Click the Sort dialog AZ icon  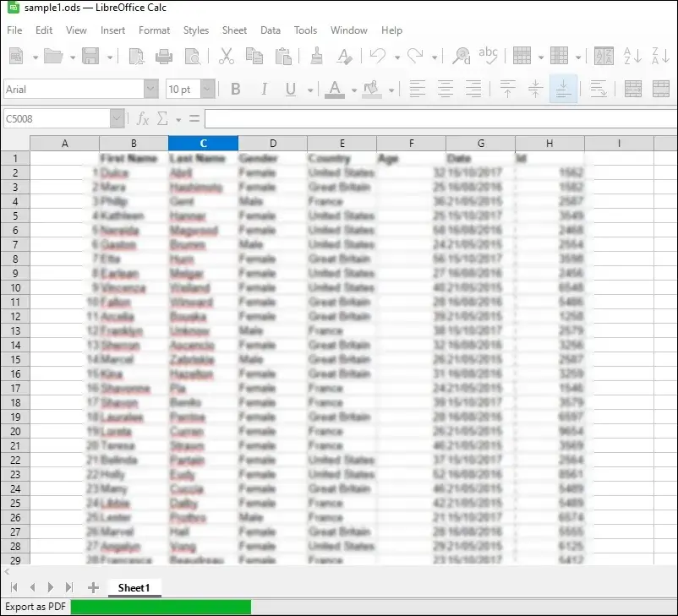tap(604, 57)
